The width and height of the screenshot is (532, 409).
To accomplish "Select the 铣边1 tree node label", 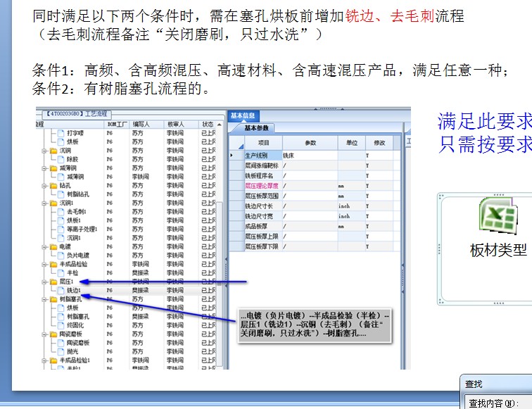I will coord(74,291).
